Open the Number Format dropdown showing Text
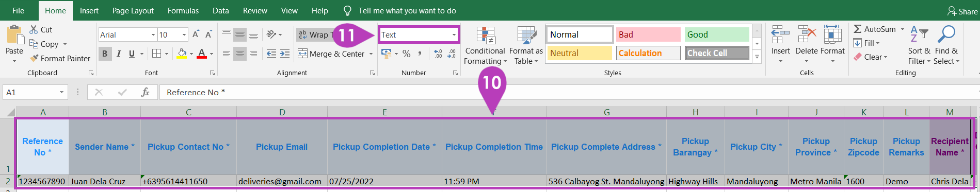Screen dimensions: 980x192 pos(454,34)
